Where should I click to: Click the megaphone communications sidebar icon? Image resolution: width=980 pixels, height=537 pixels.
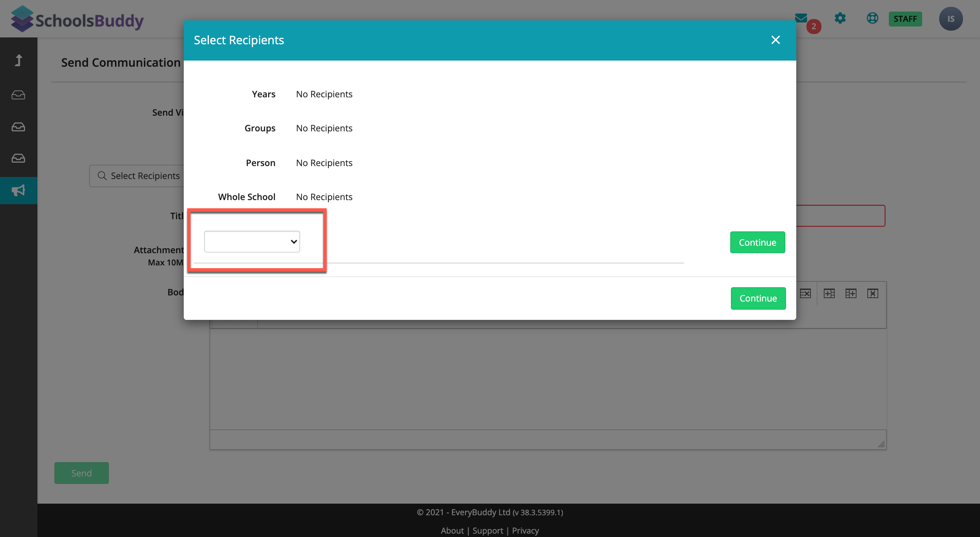[18, 190]
